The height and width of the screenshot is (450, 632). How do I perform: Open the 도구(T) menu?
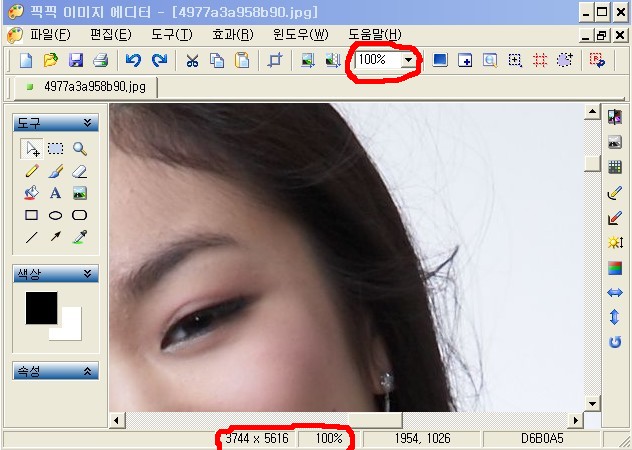pyautogui.click(x=172, y=35)
